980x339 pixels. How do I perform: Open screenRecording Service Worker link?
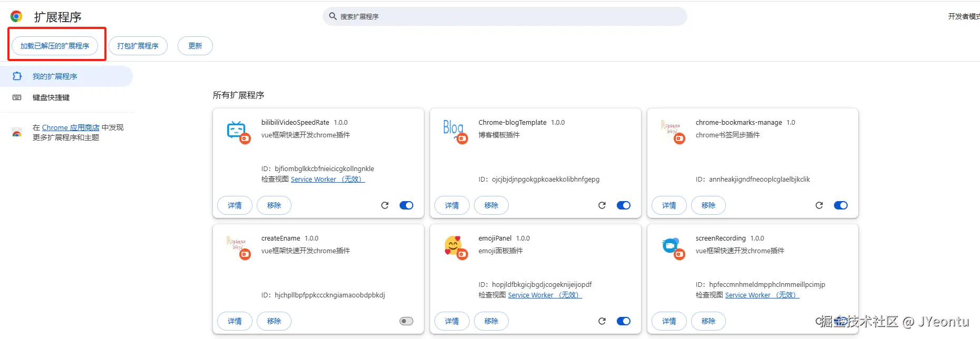pyautogui.click(x=762, y=295)
